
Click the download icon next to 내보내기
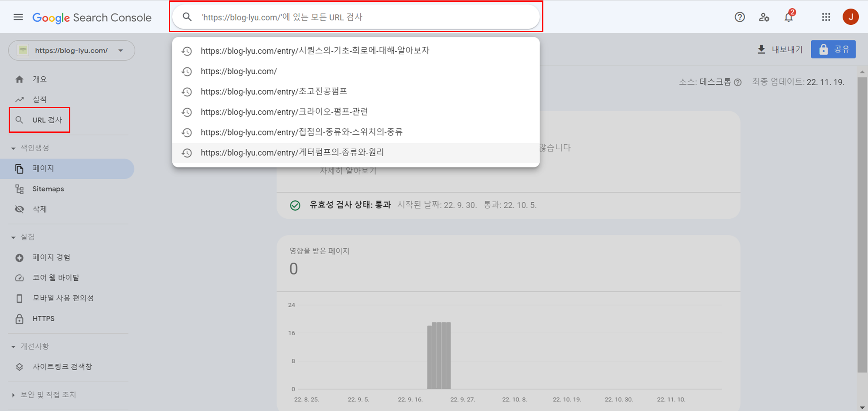coord(761,49)
